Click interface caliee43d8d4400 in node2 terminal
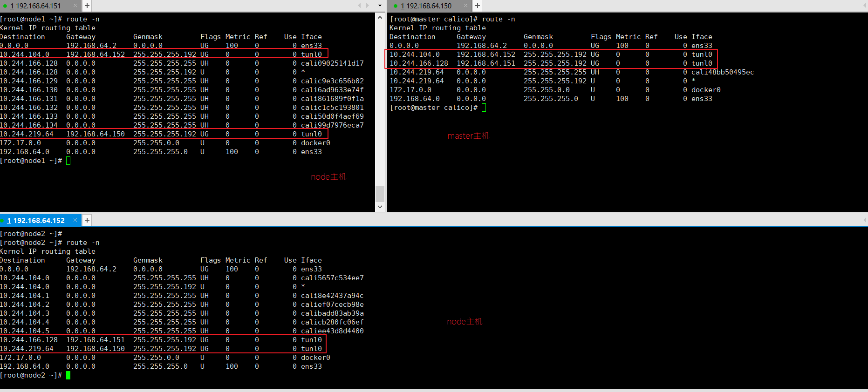The height and width of the screenshot is (392, 868). coord(332,331)
